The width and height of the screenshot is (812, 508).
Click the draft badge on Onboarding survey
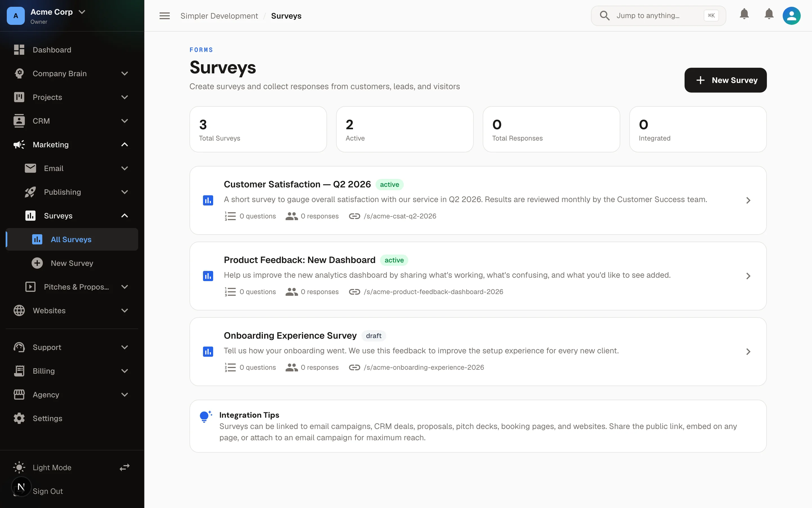(x=374, y=336)
